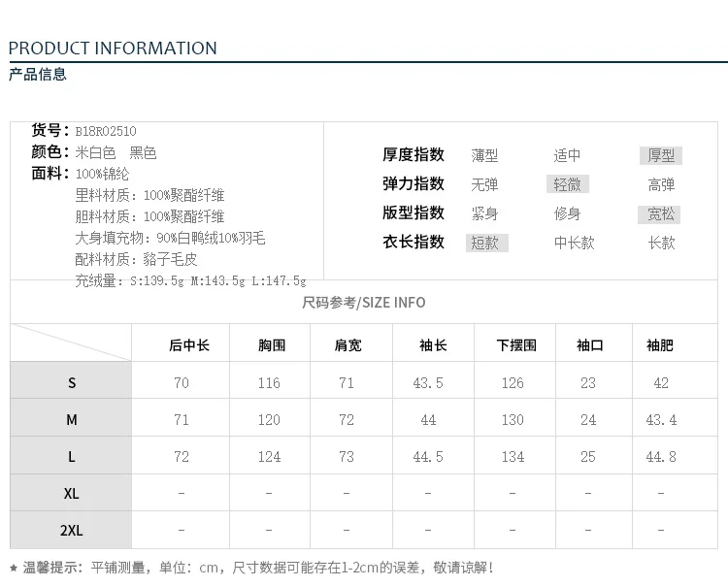Viewport: 728px width, 587px height.
Task: Click the XL size row header
Action: tap(71, 493)
